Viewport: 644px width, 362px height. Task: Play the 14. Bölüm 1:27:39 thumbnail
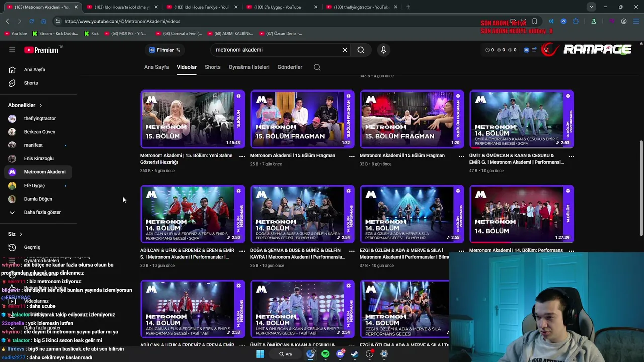pos(522,214)
